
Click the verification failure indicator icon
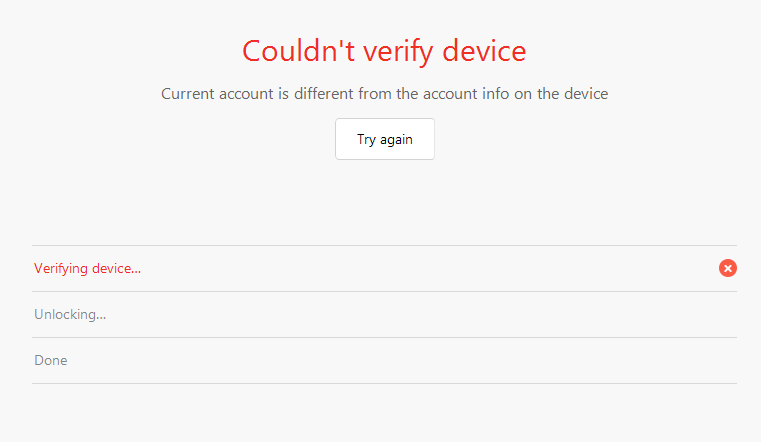tap(728, 268)
